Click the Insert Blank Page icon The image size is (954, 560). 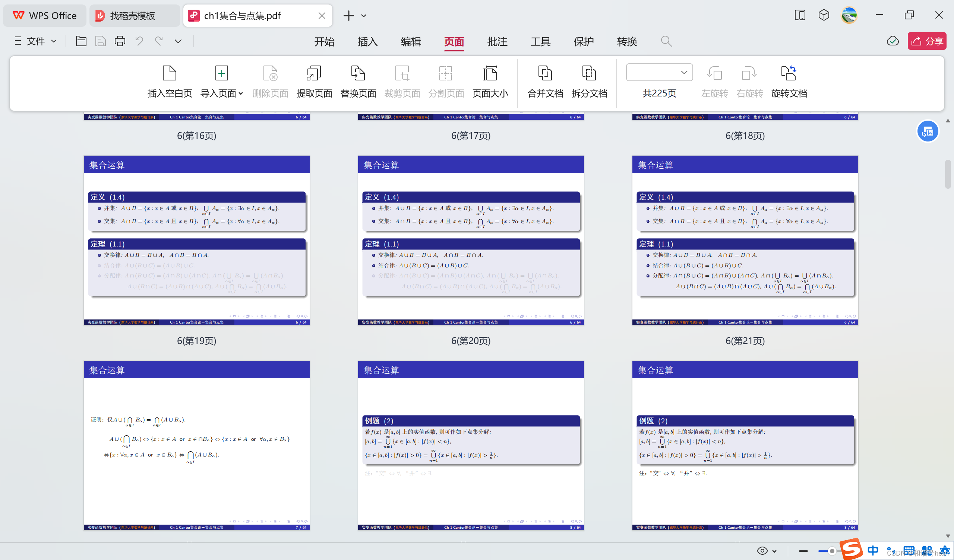[x=169, y=73]
